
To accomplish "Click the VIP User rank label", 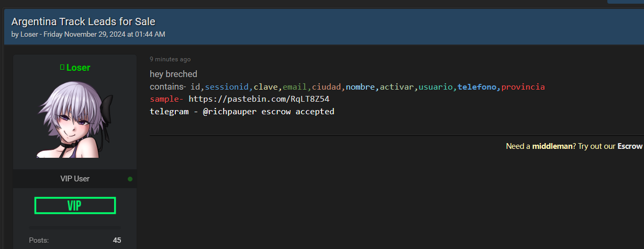I will pos(75,179).
